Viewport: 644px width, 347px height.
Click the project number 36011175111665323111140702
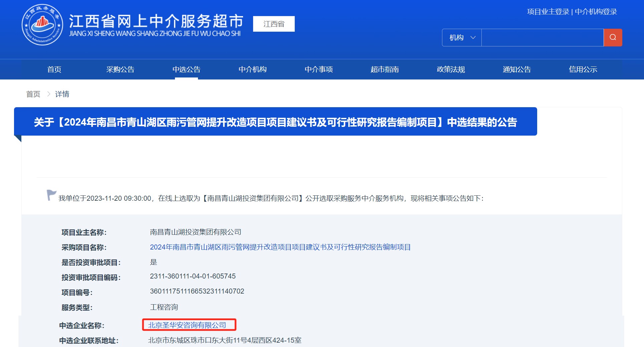197,291
